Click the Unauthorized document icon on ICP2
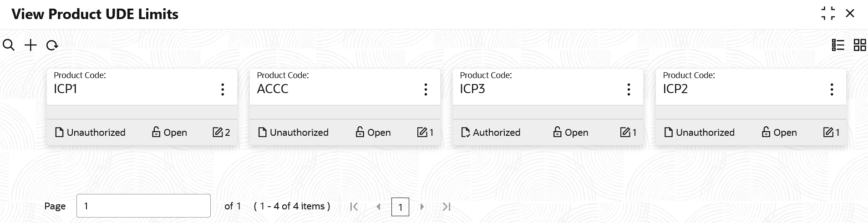The width and height of the screenshot is (868, 223). 669,132
